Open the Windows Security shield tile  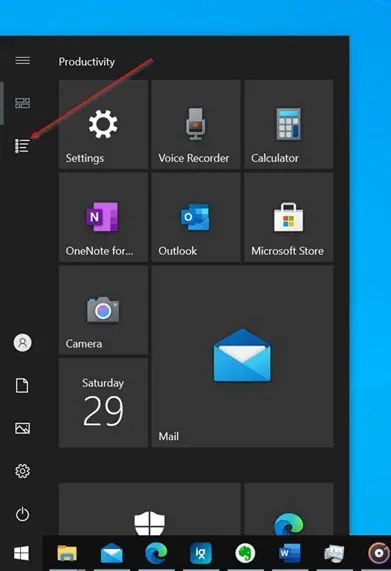pos(150,509)
